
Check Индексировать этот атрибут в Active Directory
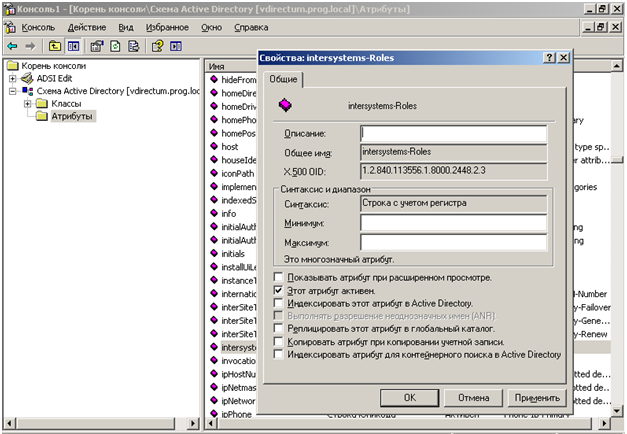(278, 303)
